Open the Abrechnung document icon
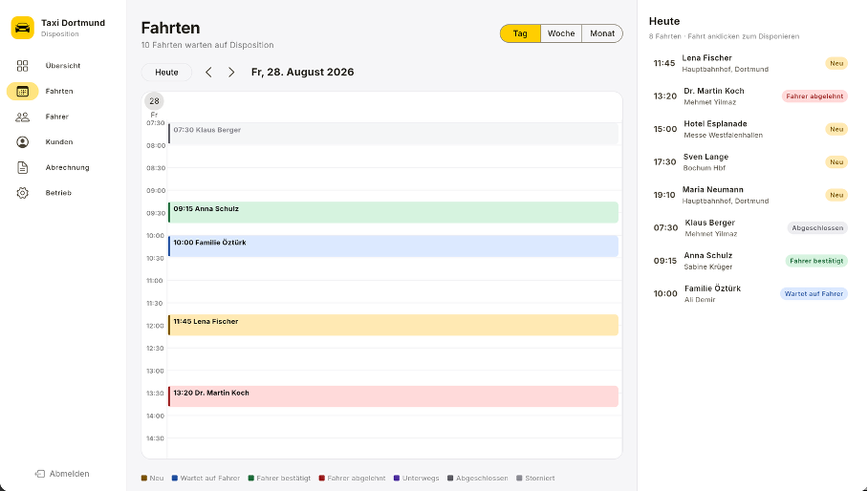 coord(22,167)
